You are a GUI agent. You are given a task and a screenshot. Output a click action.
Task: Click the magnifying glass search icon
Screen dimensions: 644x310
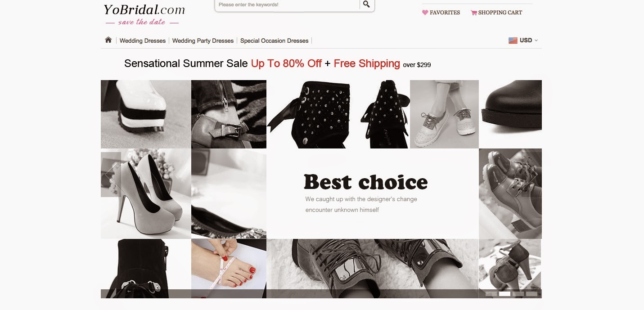(x=366, y=4)
